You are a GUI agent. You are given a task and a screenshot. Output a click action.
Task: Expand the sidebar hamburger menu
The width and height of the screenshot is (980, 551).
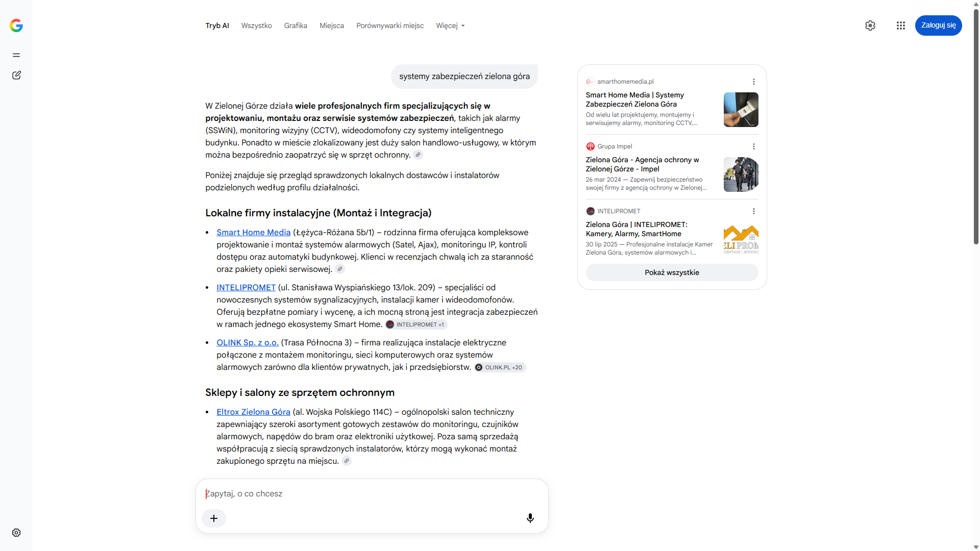click(16, 55)
